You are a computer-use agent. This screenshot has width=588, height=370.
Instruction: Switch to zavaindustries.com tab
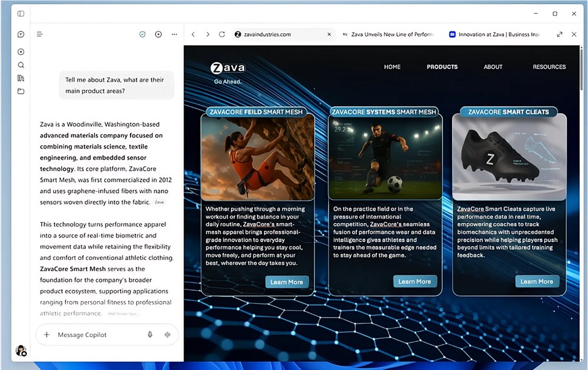[x=283, y=35]
